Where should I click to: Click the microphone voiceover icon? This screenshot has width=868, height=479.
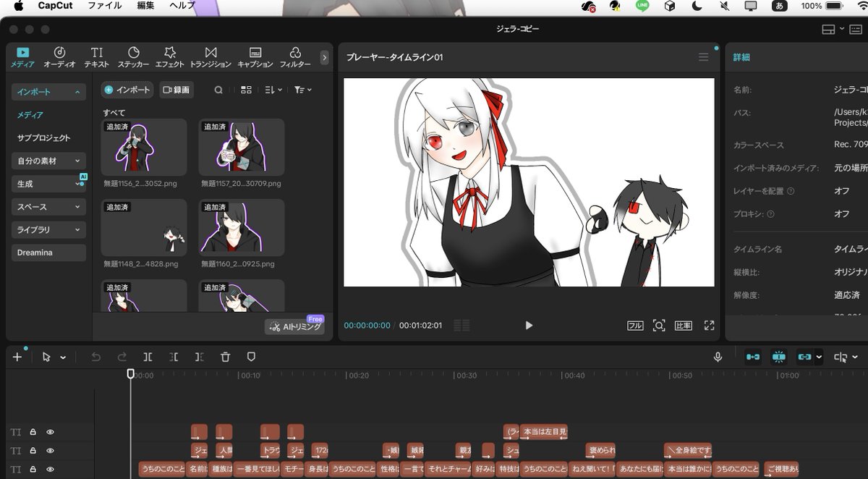718,357
